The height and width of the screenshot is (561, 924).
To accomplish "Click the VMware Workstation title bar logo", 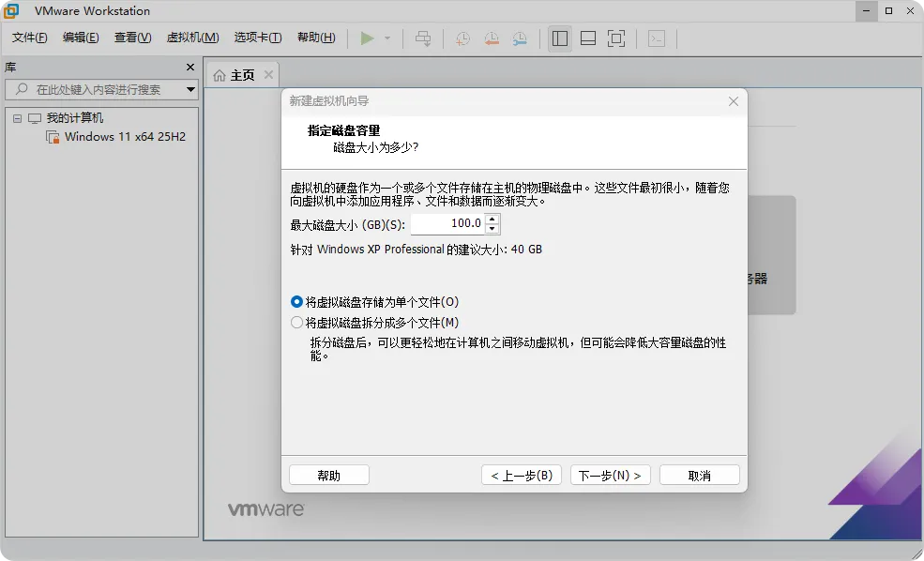I will [11, 10].
